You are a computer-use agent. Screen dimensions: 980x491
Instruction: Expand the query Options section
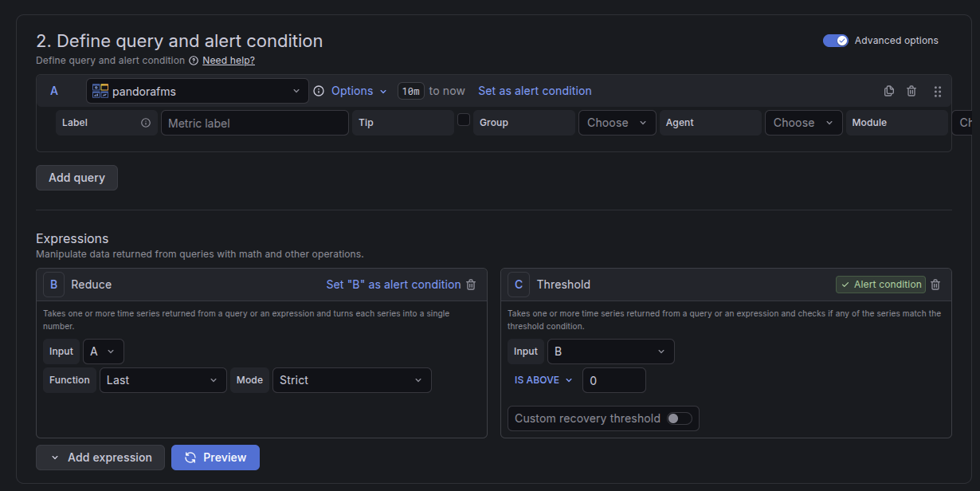coord(359,91)
